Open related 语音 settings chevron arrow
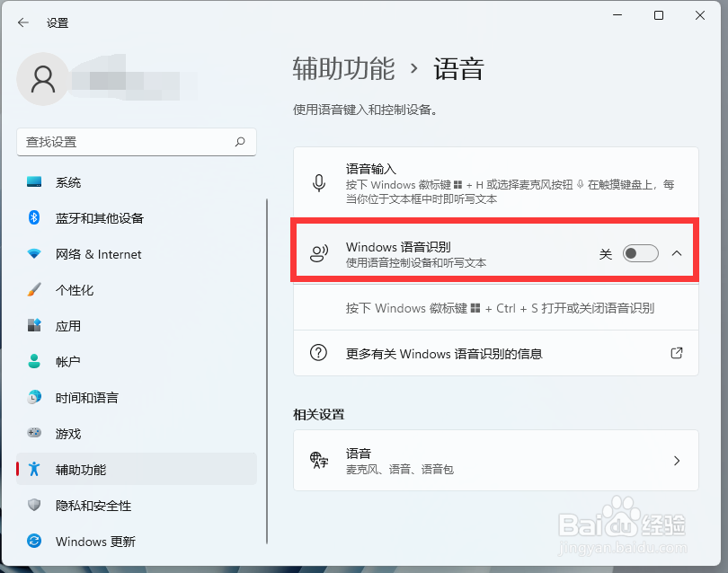 (x=677, y=460)
